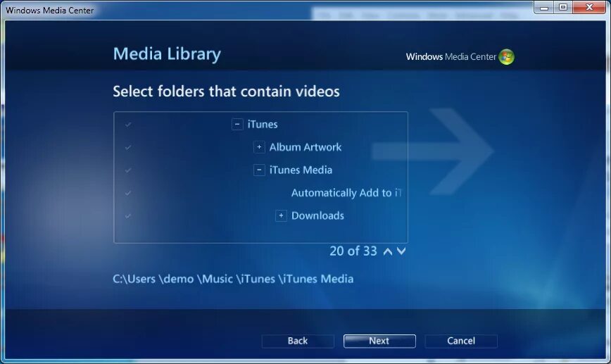611x364 pixels.
Task: Click the down arrow next to 20 of 33
Action: point(401,251)
